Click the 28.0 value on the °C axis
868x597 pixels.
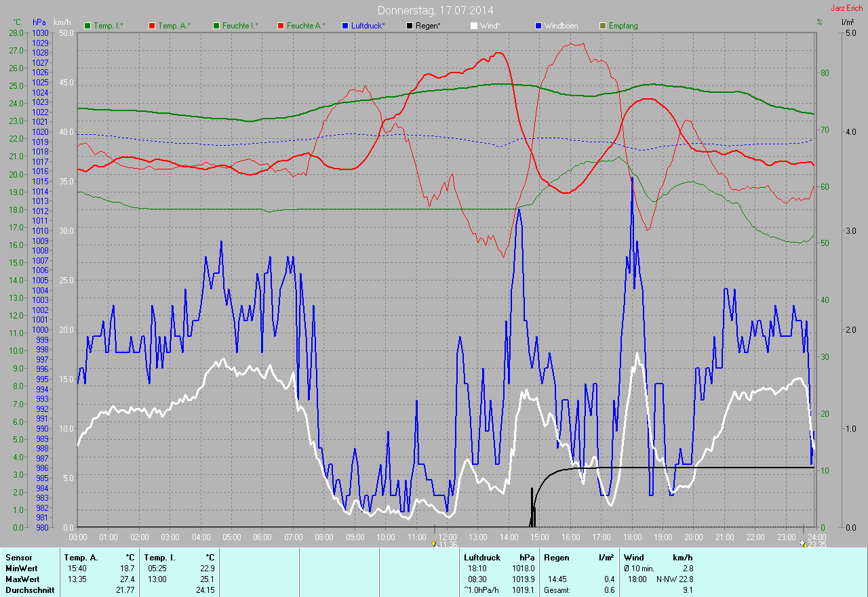click(17, 33)
